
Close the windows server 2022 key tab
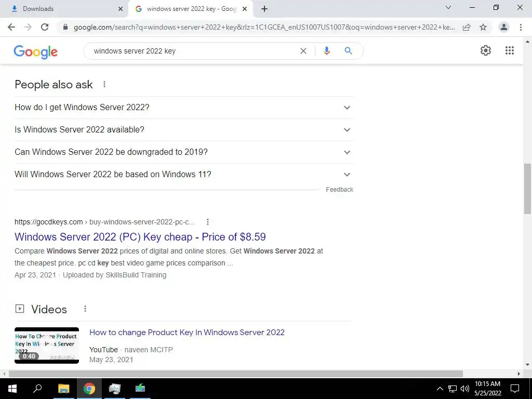click(x=245, y=9)
